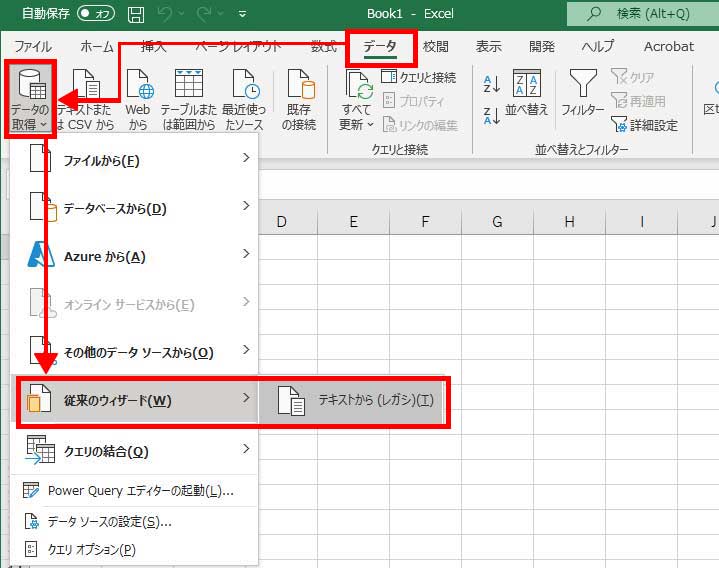
Task: Switch to the 校閲 tab
Action: point(436,46)
